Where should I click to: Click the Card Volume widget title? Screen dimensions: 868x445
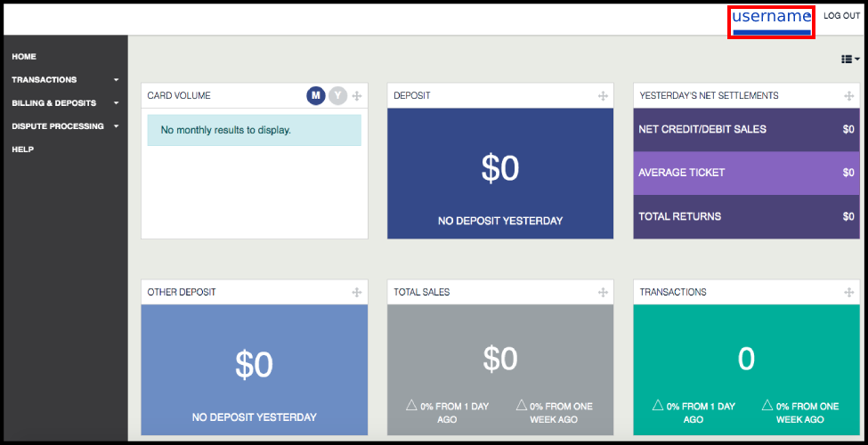click(x=179, y=96)
